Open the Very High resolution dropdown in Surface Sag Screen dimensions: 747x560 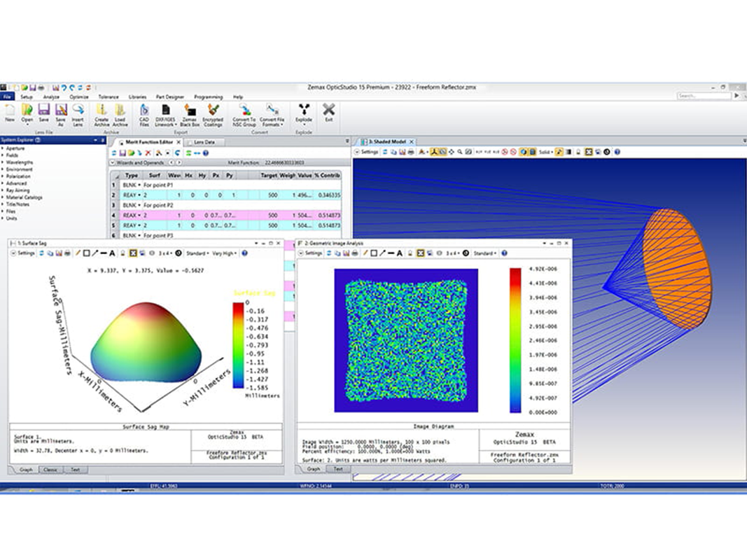click(224, 253)
